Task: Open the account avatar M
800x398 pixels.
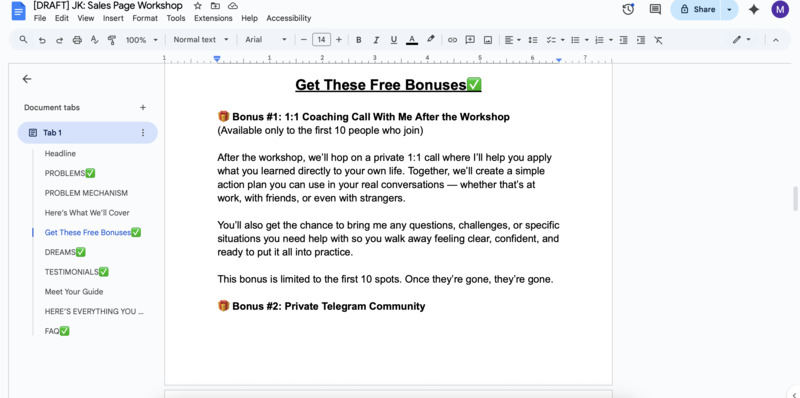Action: pos(780,9)
